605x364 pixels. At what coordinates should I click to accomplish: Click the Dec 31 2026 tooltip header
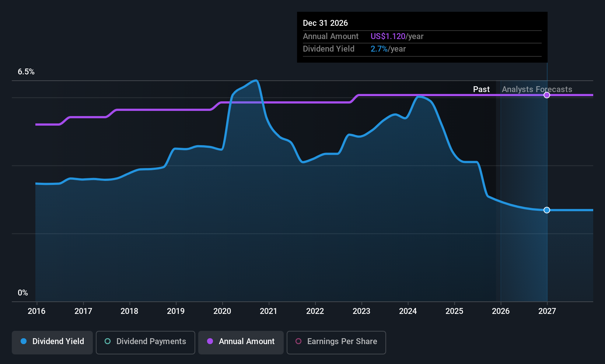pyautogui.click(x=325, y=23)
